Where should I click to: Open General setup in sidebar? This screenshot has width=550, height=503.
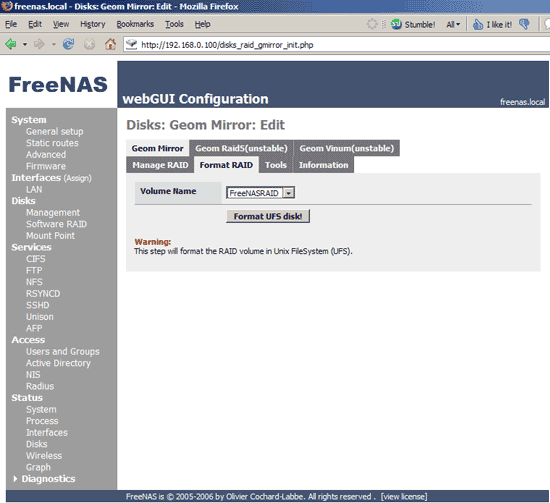tap(54, 132)
